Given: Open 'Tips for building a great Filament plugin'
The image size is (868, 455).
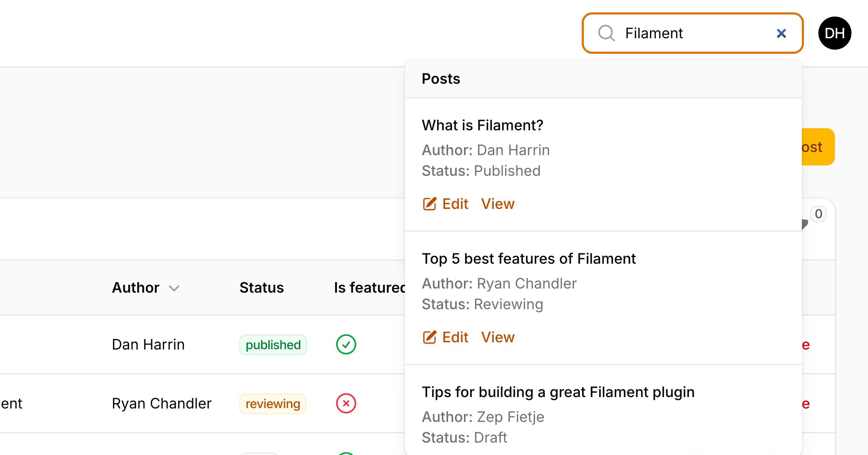Looking at the screenshot, I should [558, 392].
